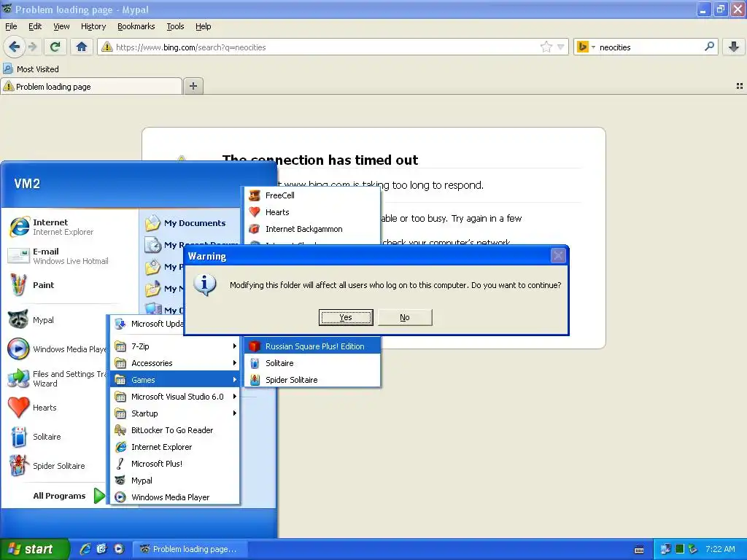The height and width of the screenshot is (560, 747).
Task: Open the Tools menu
Action: 175,26
